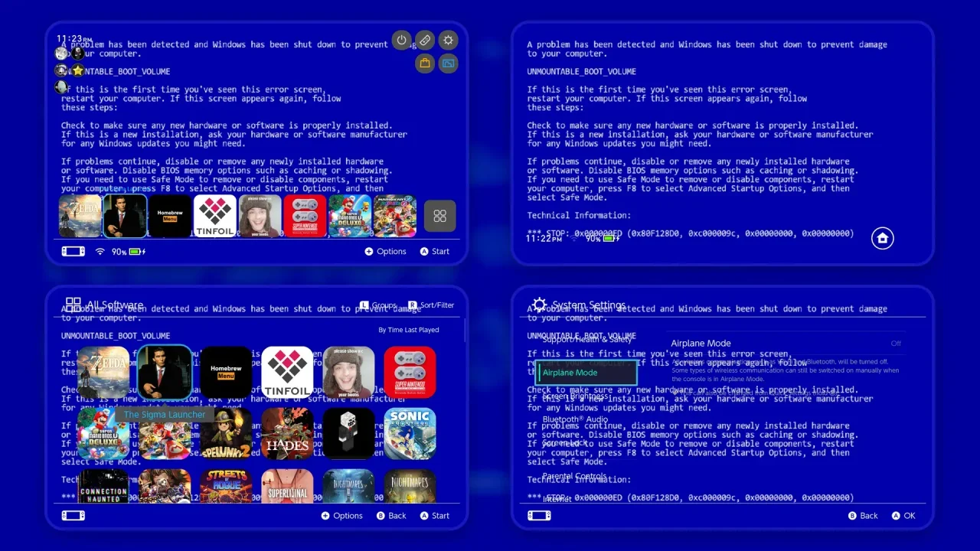The height and width of the screenshot is (551, 980).
Task: Click the console icon in System Settings footer
Action: (x=540, y=515)
